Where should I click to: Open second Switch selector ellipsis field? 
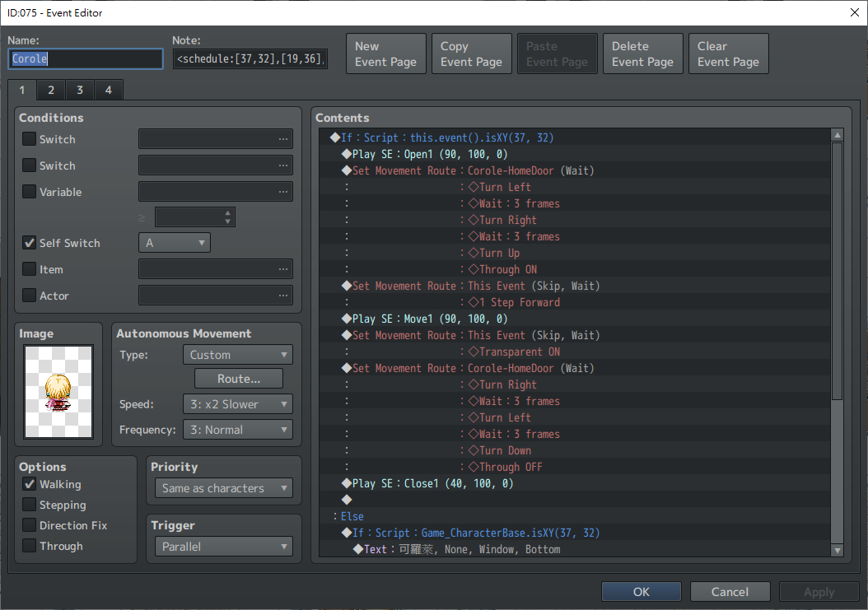click(215, 165)
